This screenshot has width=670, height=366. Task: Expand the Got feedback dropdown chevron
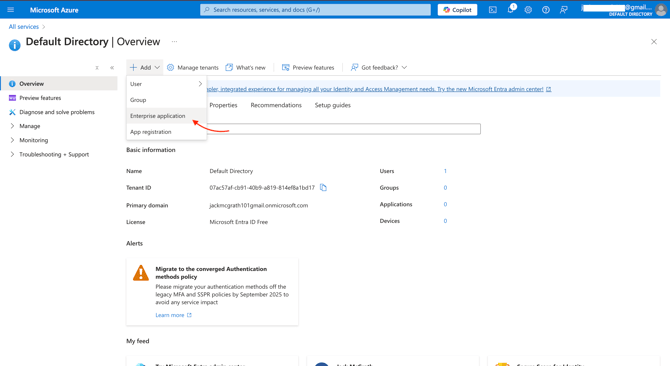(x=404, y=67)
